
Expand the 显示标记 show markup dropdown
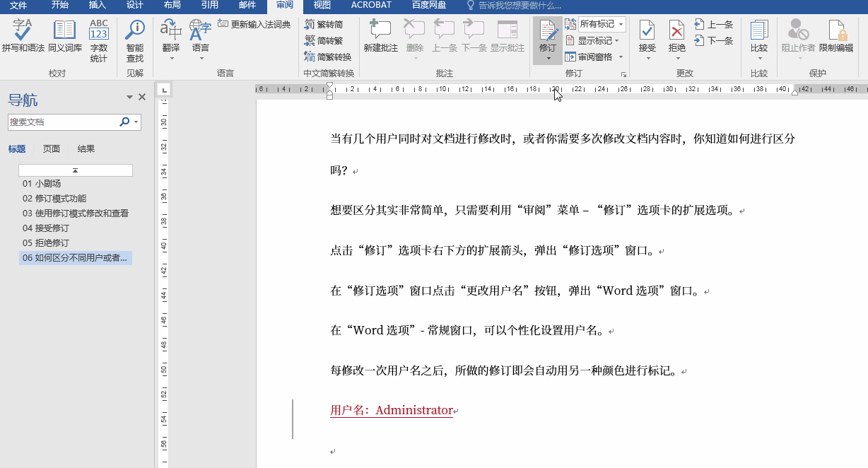[x=594, y=40]
